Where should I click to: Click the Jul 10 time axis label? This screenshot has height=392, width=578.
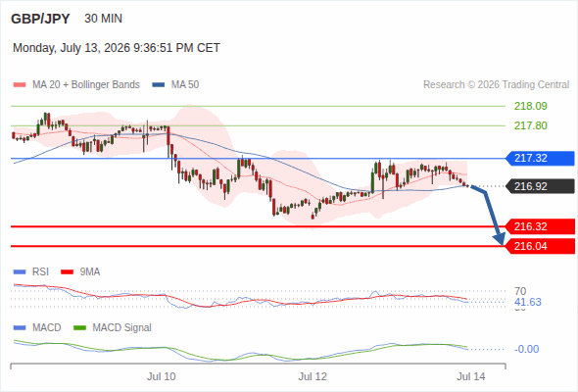(x=161, y=376)
